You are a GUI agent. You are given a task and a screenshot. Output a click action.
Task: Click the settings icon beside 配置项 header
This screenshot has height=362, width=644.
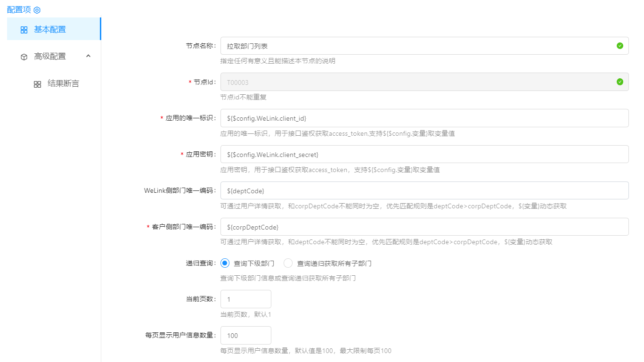click(37, 10)
